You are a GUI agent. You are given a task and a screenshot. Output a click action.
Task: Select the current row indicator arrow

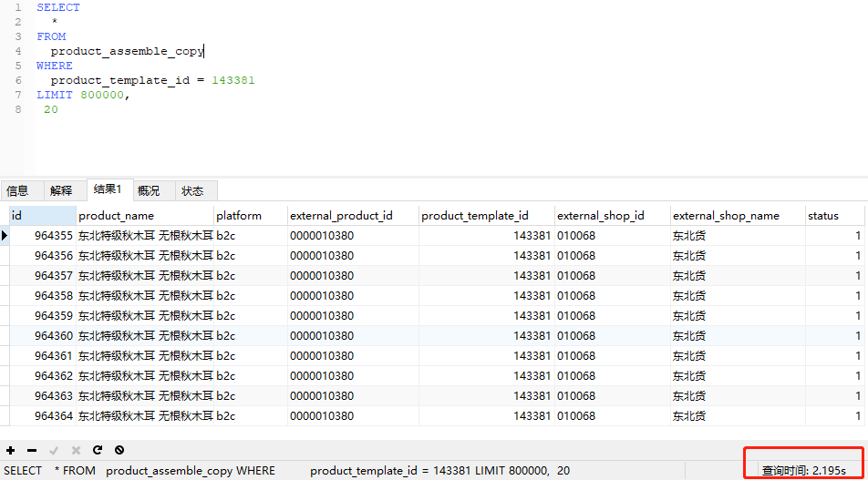[5, 236]
